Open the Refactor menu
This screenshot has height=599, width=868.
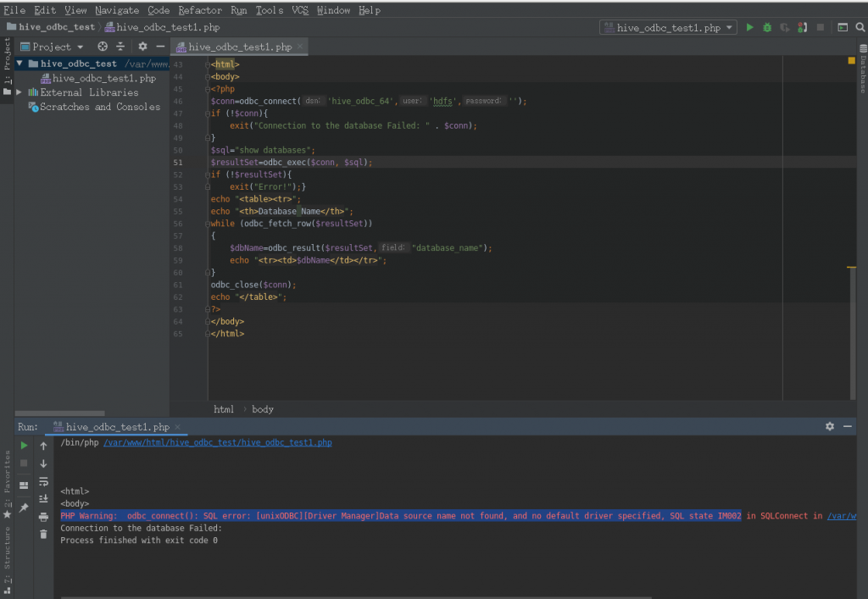200,10
